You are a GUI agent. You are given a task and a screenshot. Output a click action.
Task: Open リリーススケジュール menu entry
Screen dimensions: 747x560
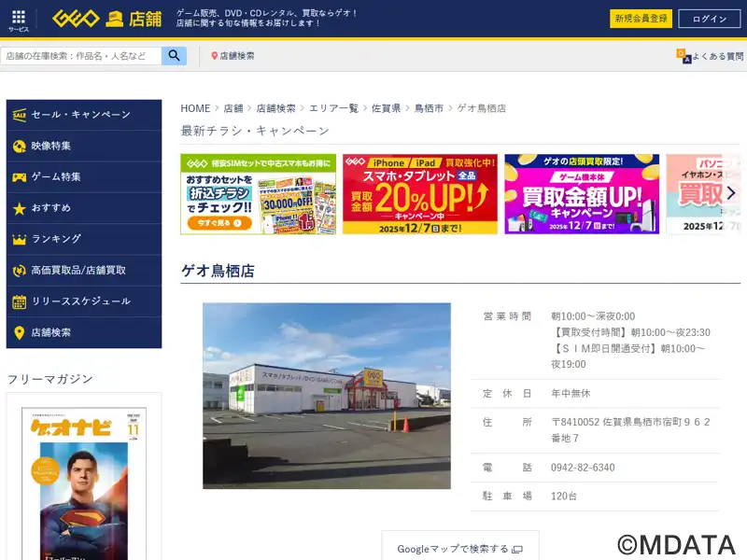84,301
